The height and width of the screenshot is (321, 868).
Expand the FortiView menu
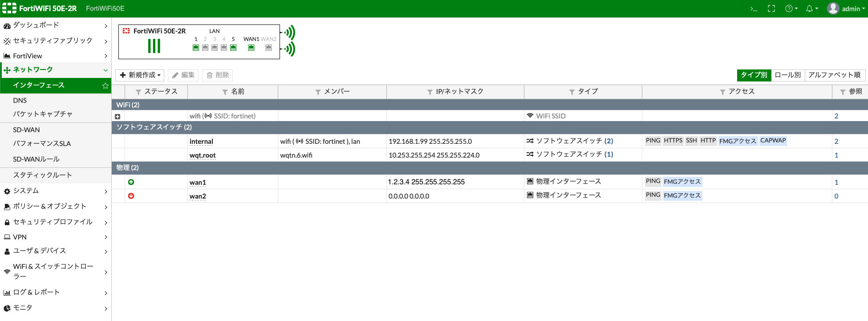[x=56, y=56]
